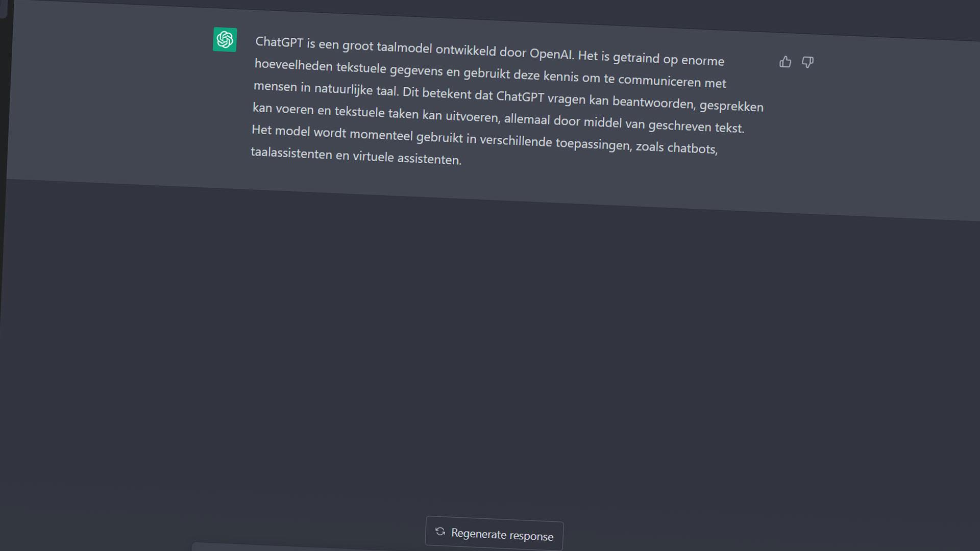Click the empty dark area below the response
The height and width of the screenshot is (551, 980).
[490, 357]
